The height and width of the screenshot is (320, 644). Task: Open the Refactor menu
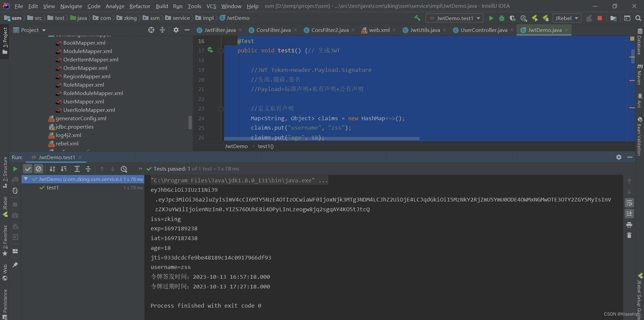tap(140, 6)
